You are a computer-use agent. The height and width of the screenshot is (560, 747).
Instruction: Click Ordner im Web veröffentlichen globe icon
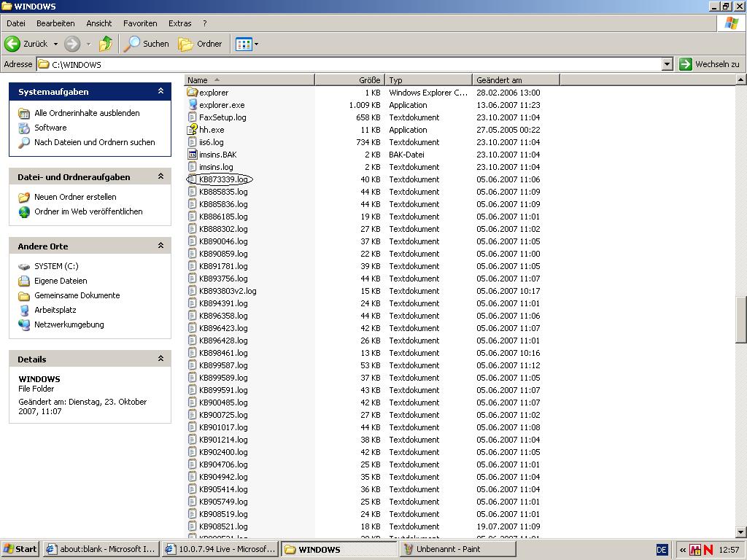pyautogui.click(x=24, y=212)
